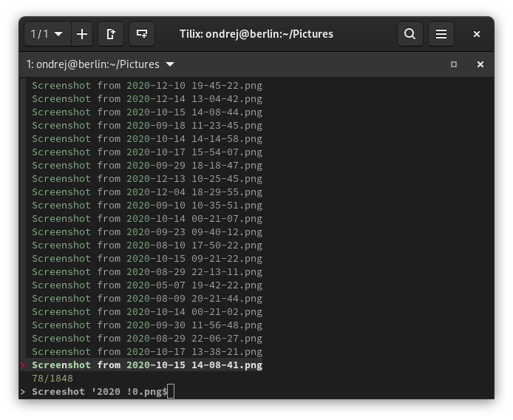Open the terminal search magnifier icon
513x420 pixels.
click(x=410, y=34)
